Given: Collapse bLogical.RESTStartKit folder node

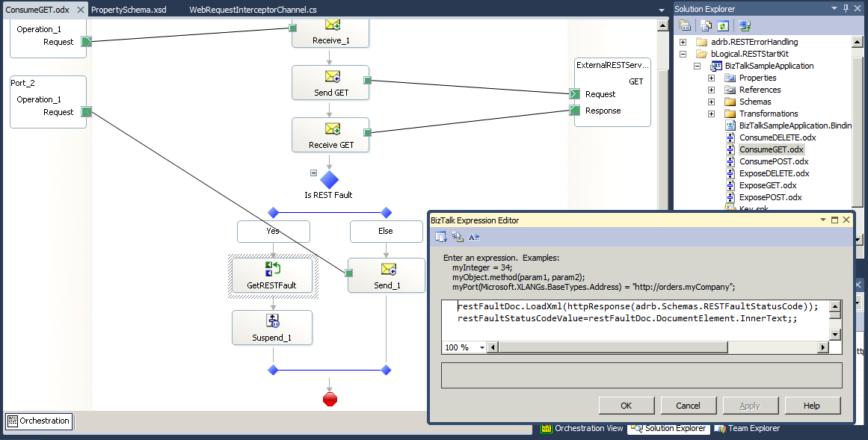Looking at the screenshot, I should (x=683, y=55).
